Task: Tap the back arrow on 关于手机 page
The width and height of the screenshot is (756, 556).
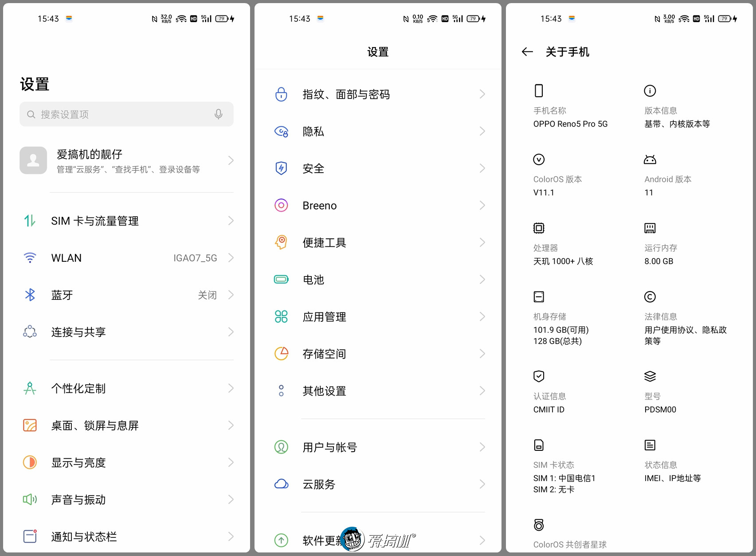Action: tap(527, 52)
